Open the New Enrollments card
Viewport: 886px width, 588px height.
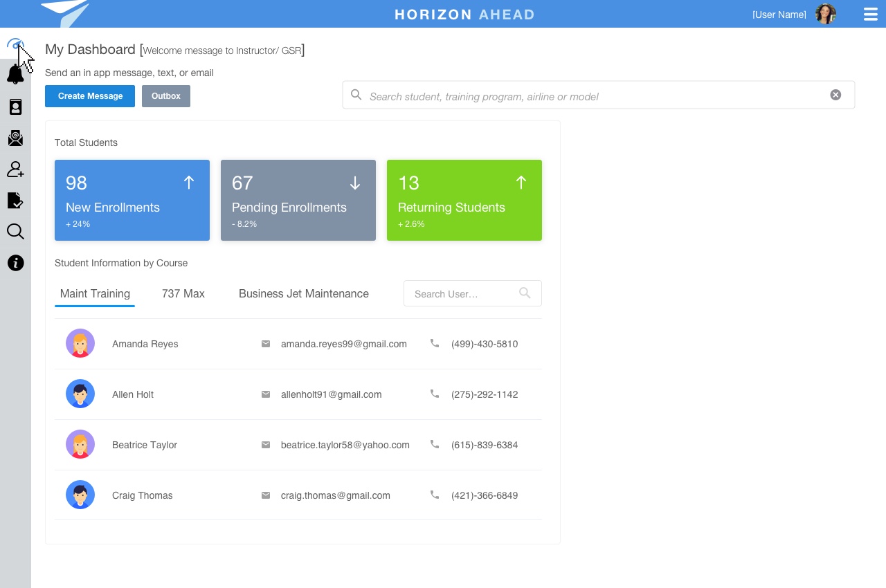(132, 201)
